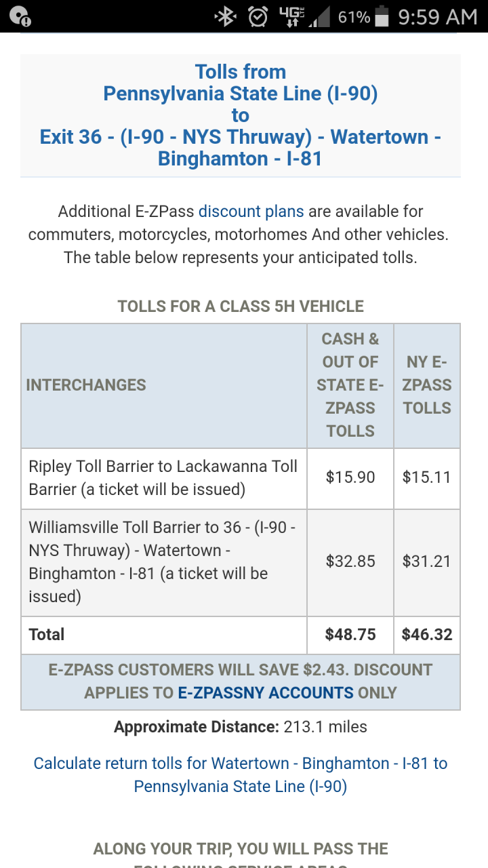Screen dimensions: 488x868
Task: Select the Williamsville Toll Barrier row
Action: (163, 561)
